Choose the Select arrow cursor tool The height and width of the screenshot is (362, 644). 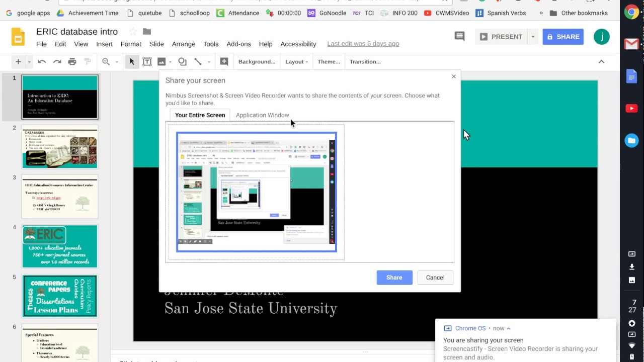132,62
